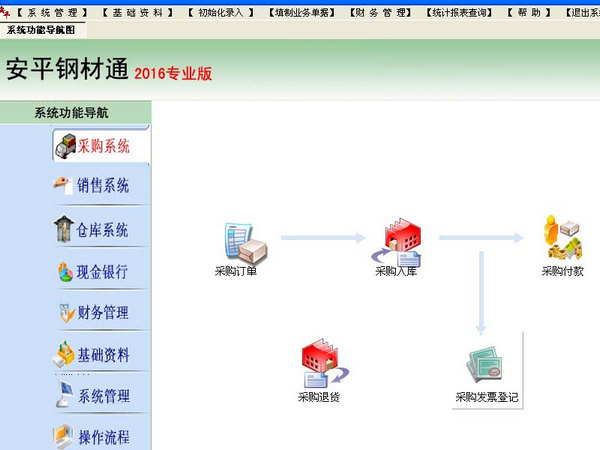The width and height of the screenshot is (600, 450).
Task: Click the 【退出系统】 menu item
Action: coord(582,13)
